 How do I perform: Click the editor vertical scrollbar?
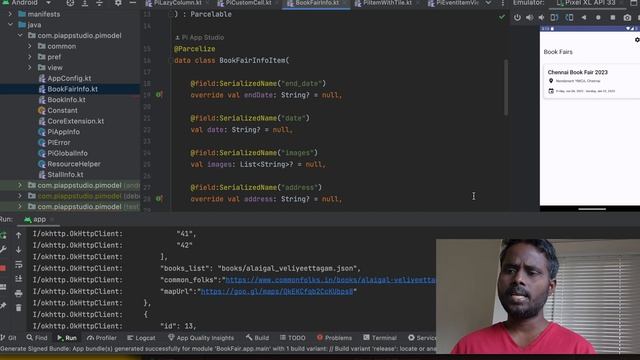coord(506,87)
